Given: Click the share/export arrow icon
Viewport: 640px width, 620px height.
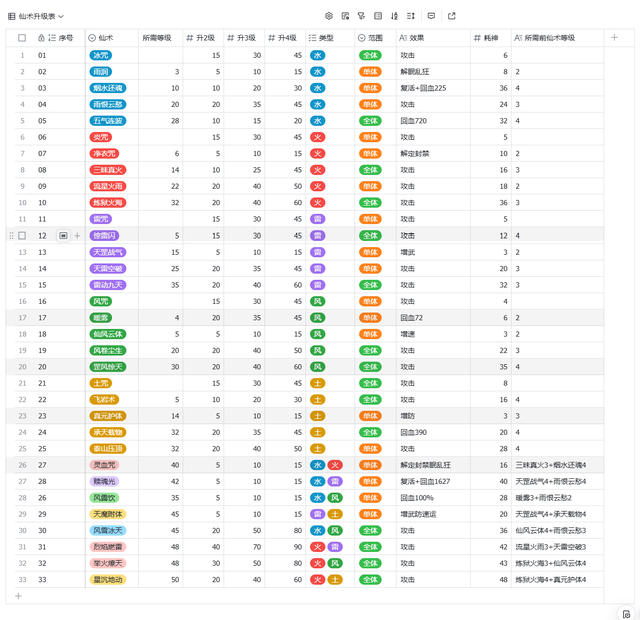Looking at the screenshot, I should pos(451,16).
